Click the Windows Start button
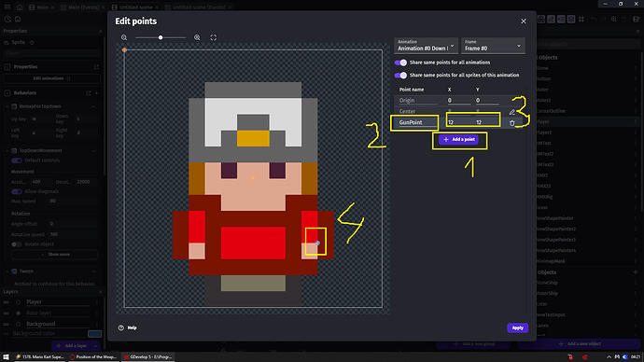This screenshot has height=362, width=644. coord(6,357)
